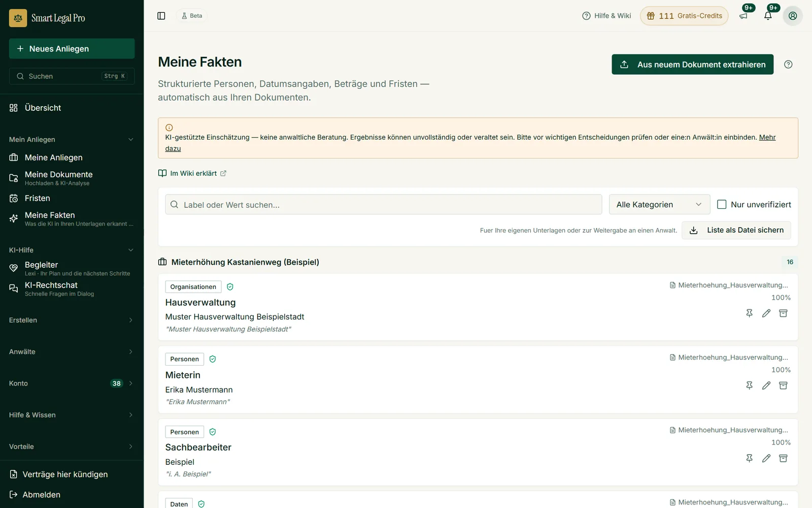The image size is (812, 508).
Task: Edit the Mieterin fact with pencil
Action: point(766,386)
